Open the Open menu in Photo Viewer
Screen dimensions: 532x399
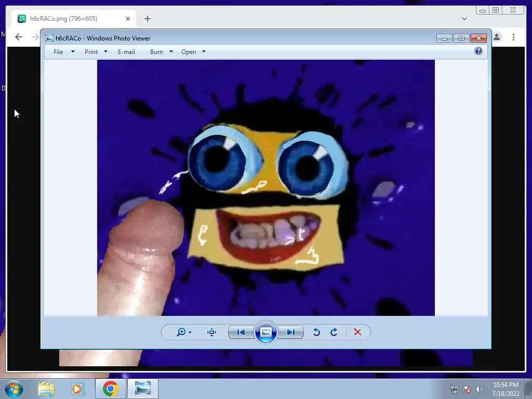tap(189, 52)
